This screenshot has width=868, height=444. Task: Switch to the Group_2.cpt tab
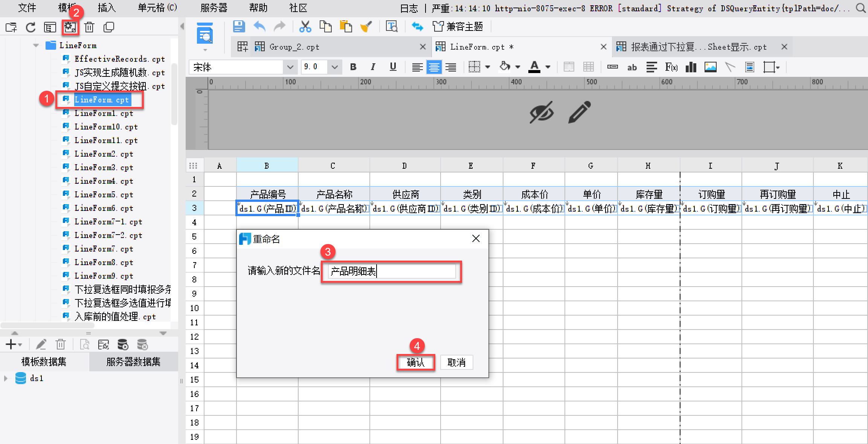[294, 47]
